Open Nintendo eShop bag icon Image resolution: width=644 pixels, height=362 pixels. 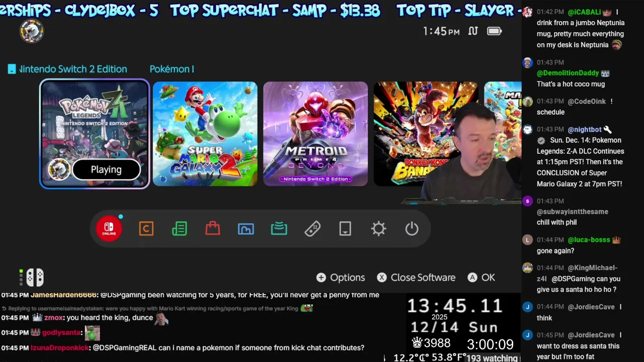(212, 229)
